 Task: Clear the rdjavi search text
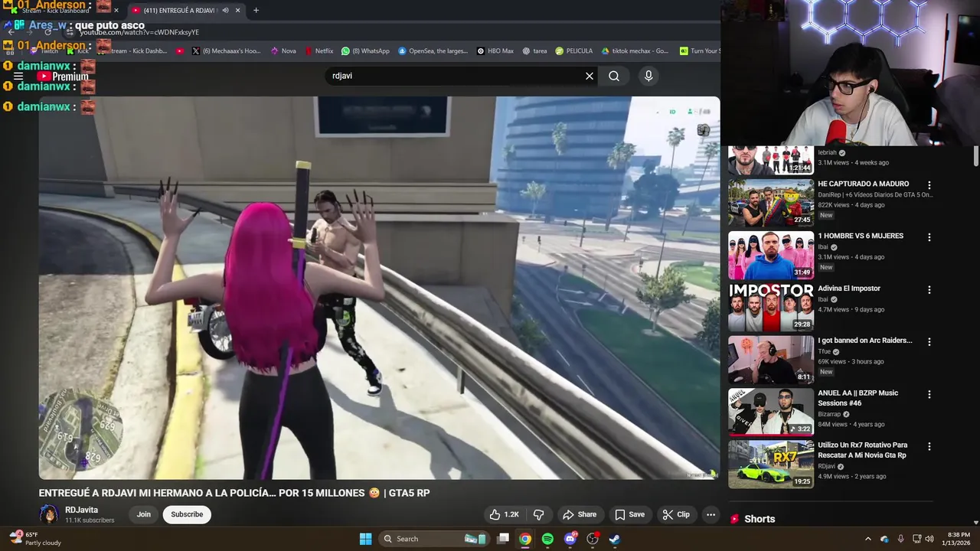point(590,76)
